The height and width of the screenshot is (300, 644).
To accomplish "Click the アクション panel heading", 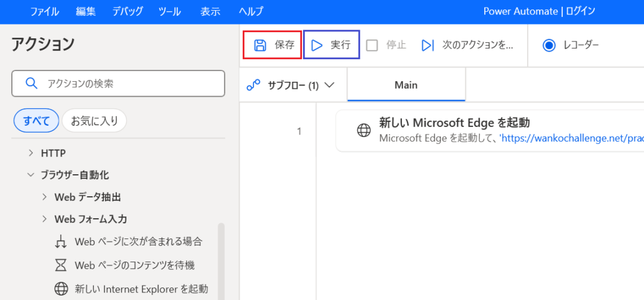I will pos(43,45).
